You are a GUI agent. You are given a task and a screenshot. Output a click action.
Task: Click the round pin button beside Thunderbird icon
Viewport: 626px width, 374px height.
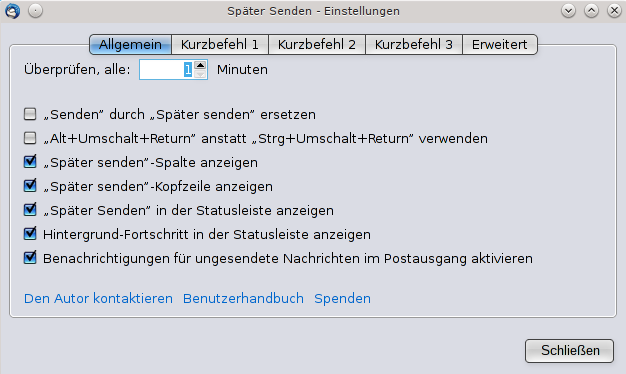tap(36, 11)
